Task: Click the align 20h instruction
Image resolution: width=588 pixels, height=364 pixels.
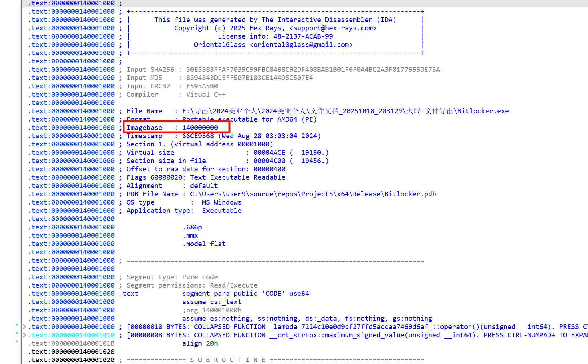Action: [x=200, y=343]
